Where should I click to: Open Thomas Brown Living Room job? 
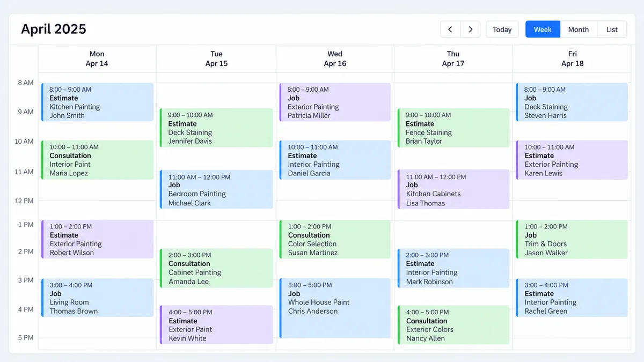pyautogui.click(x=97, y=298)
